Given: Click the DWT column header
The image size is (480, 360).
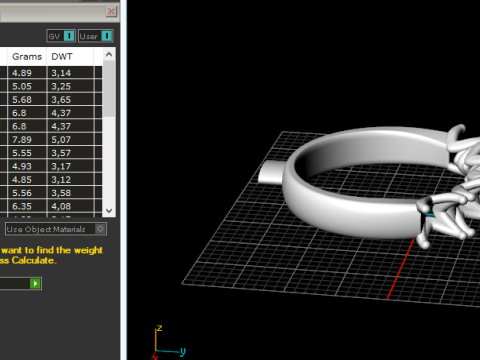Looking at the screenshot, I should click(70, 57).
